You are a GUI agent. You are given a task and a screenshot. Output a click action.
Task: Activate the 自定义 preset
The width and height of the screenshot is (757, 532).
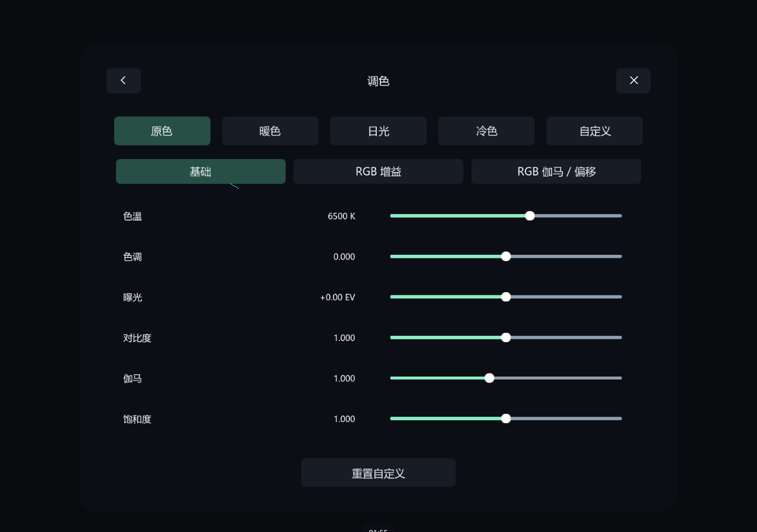595,131
